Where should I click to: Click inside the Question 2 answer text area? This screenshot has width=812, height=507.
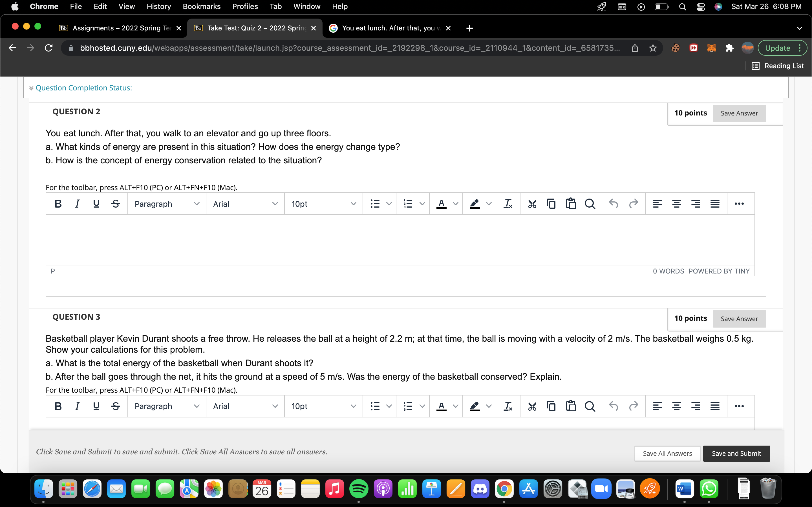coord(400,240)
